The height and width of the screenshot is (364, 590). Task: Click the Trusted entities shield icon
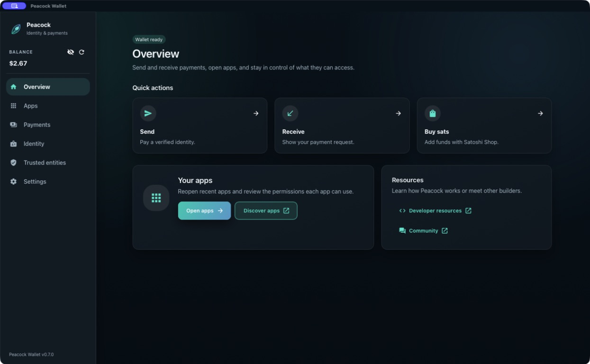tap(13, 163)
